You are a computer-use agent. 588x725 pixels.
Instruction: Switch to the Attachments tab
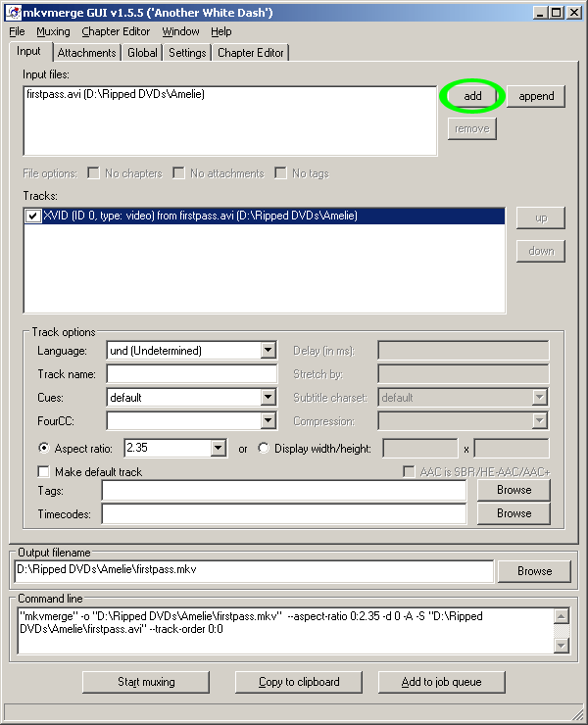[x=86, y=53]
